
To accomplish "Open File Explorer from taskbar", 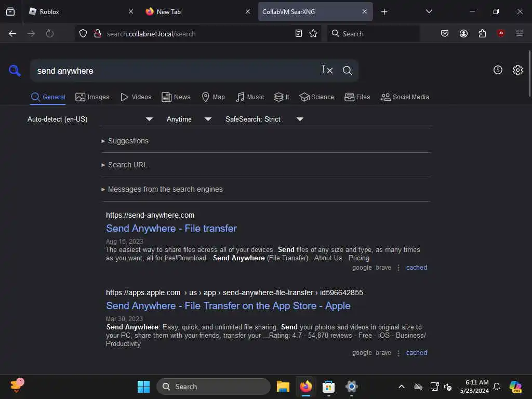I will 283,387.
